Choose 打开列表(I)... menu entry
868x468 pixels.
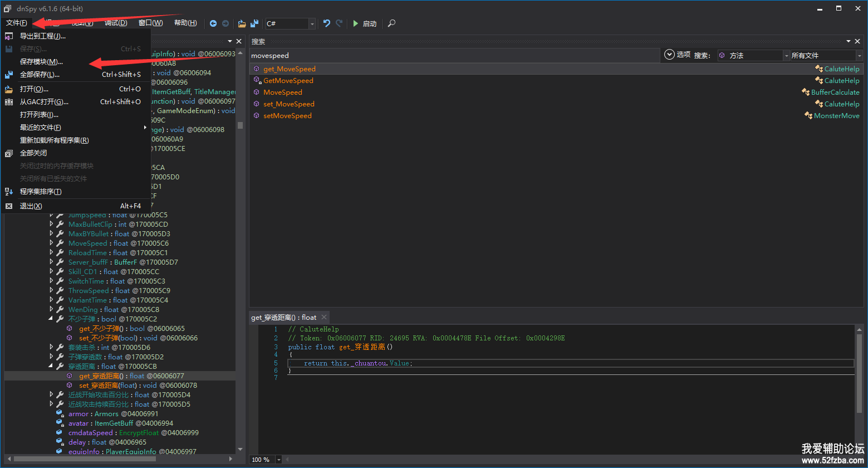tap(76, 115)
